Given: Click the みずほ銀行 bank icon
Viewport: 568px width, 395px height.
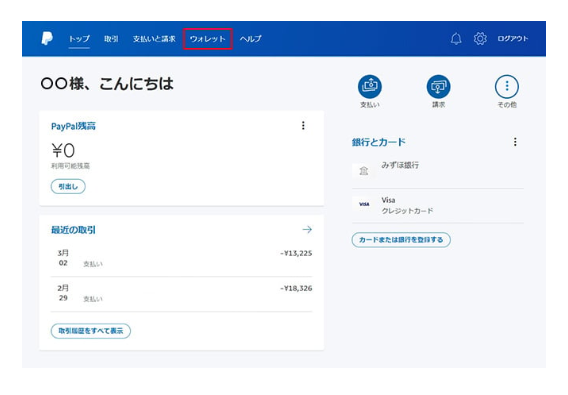Looking at the screenshot, I should coord(363,170).
